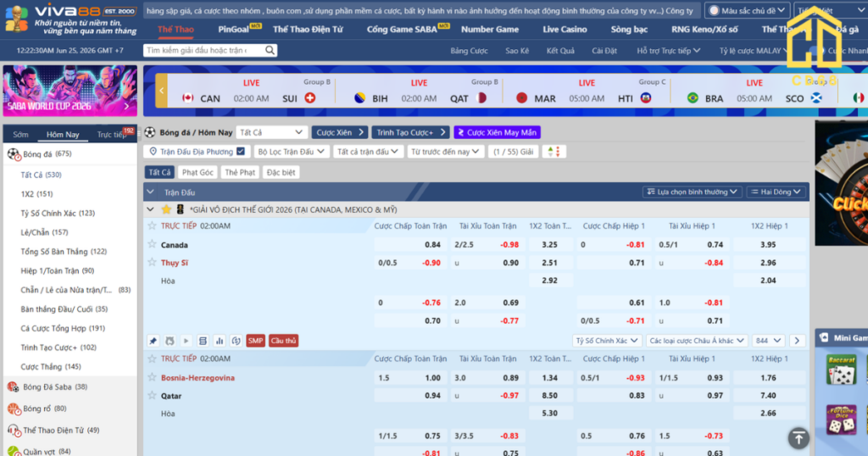This screenshot has width=868, height=456.
Task: Click Canada 1X2 odds 3.25
Action: point(549,244)
